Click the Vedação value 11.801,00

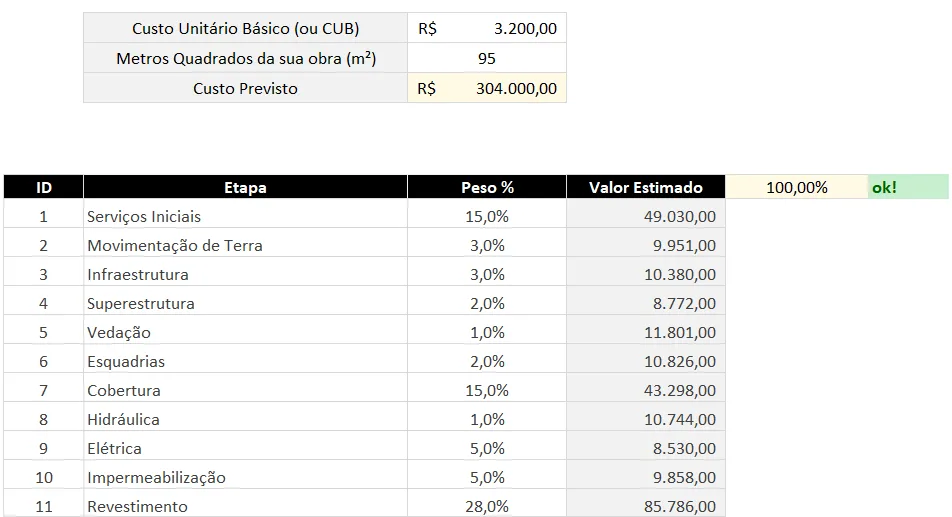click(645, 333)
